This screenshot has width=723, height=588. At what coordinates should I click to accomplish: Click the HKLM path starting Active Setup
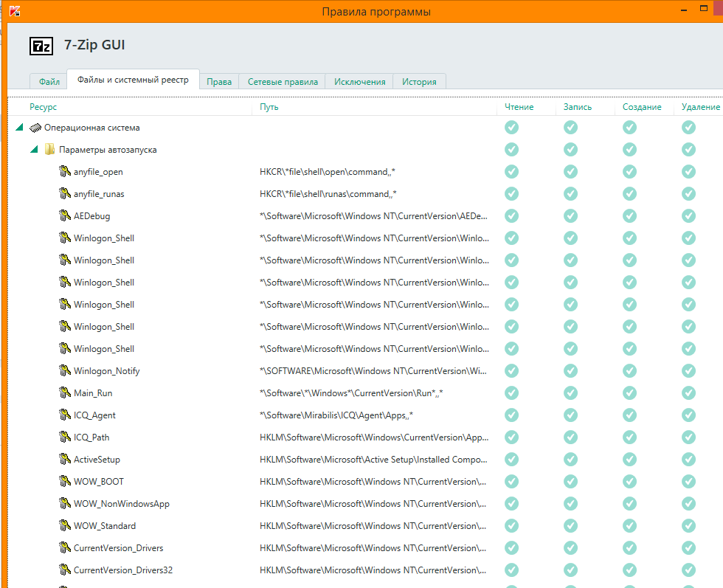tap(373, 460)
